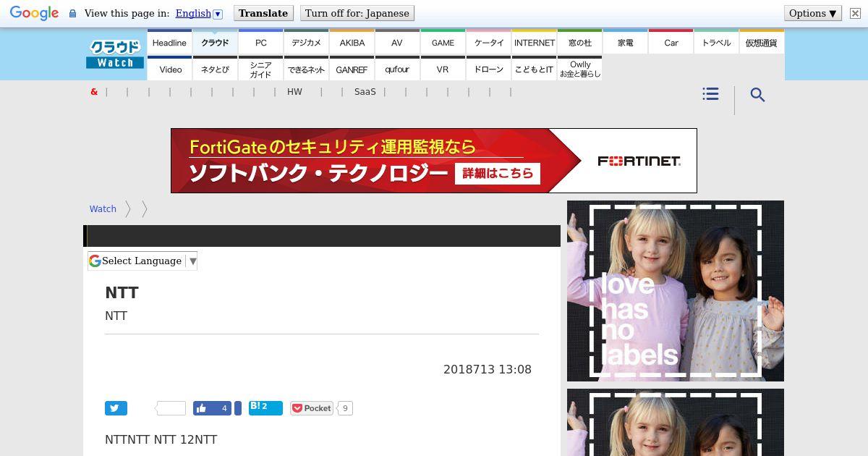
Task: Click the SaaS category link
Action: click(365, 92)
